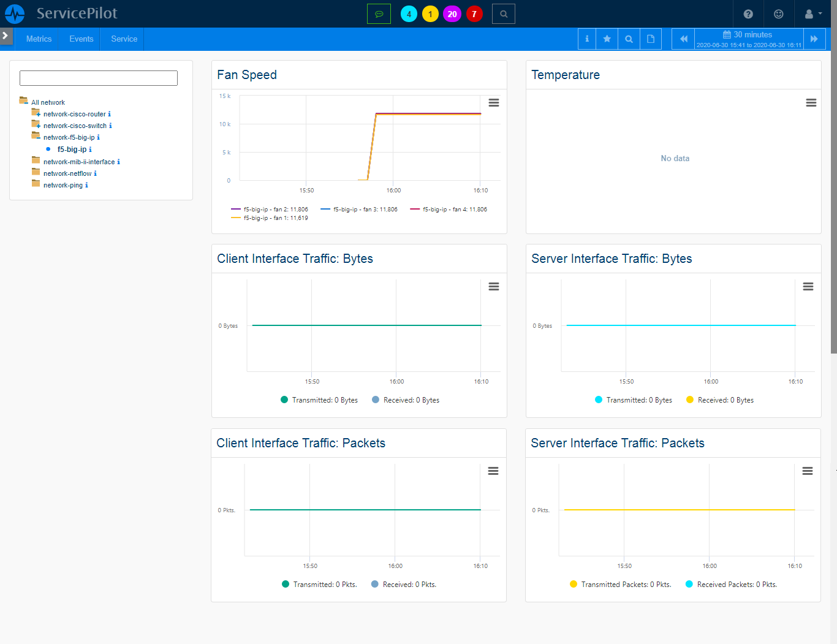Click the document page icon in toolbar

click(x=651, y=39)
